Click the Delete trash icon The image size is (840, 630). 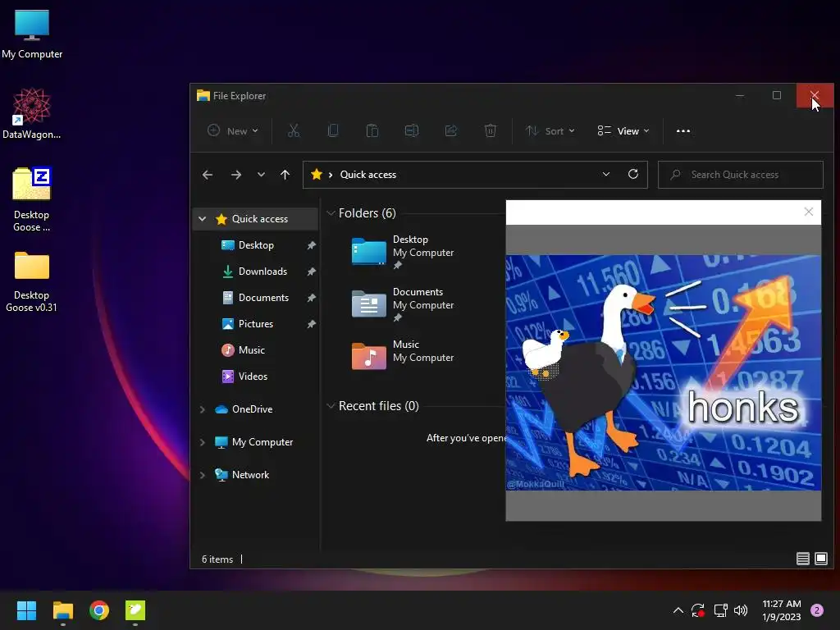pyautogui.click(x=491, y=130)
